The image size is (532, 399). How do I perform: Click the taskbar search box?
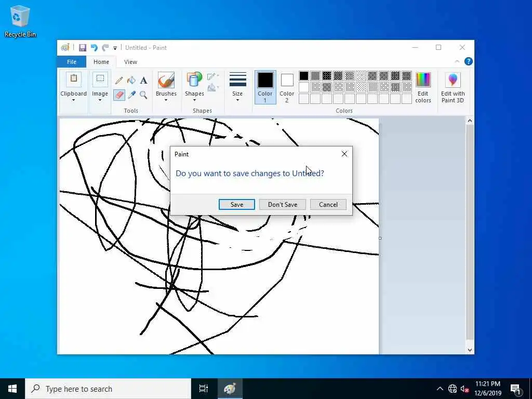108,389
